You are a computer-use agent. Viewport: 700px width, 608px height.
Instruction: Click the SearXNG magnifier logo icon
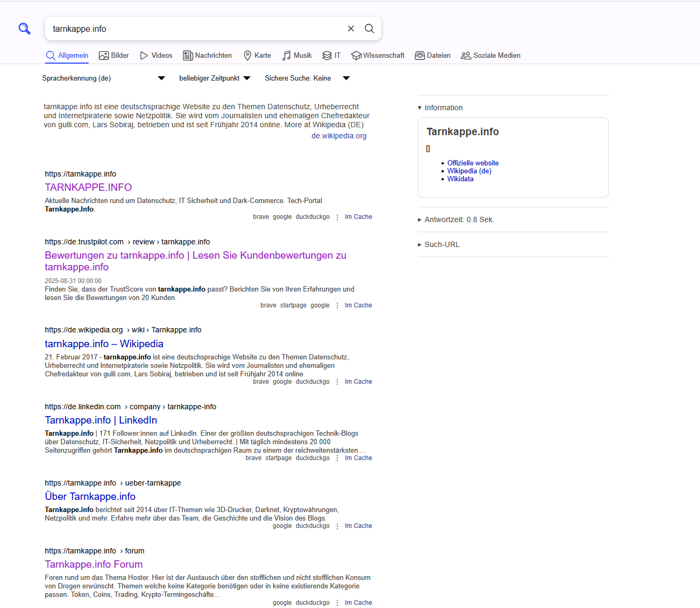[24, 29]
